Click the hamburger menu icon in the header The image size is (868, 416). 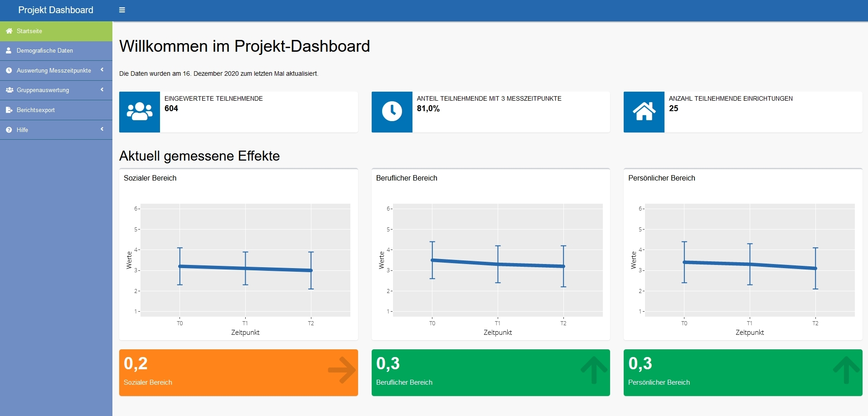click(x=121, y=10)
